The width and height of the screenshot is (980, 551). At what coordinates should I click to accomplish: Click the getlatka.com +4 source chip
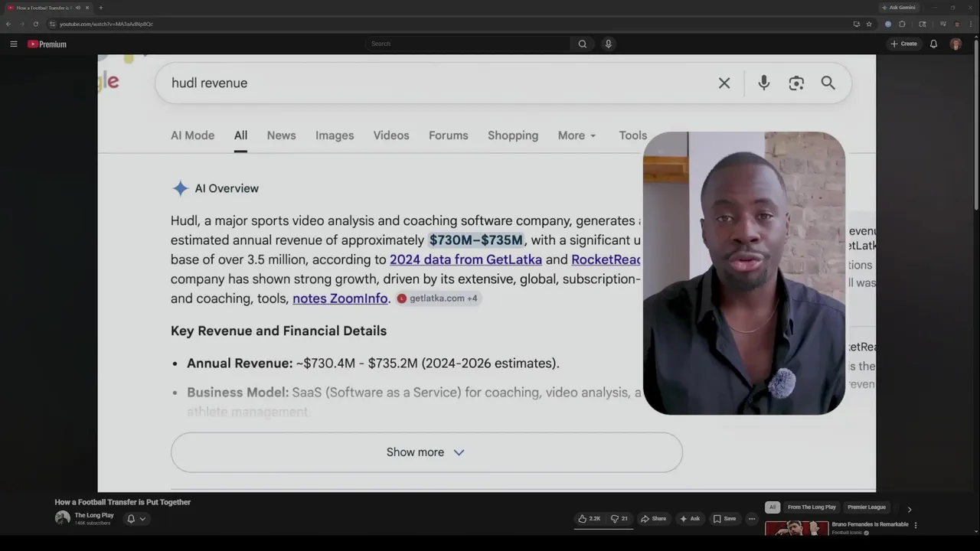438,298
